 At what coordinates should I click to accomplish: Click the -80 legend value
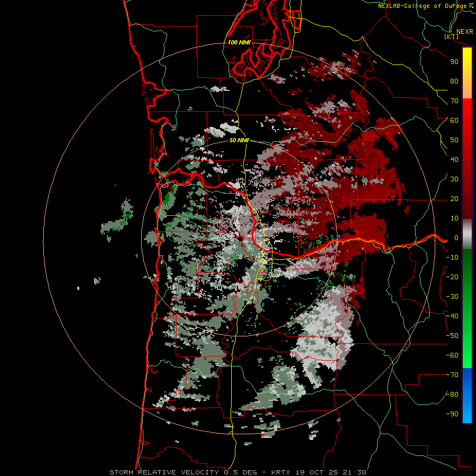point(452,395)
